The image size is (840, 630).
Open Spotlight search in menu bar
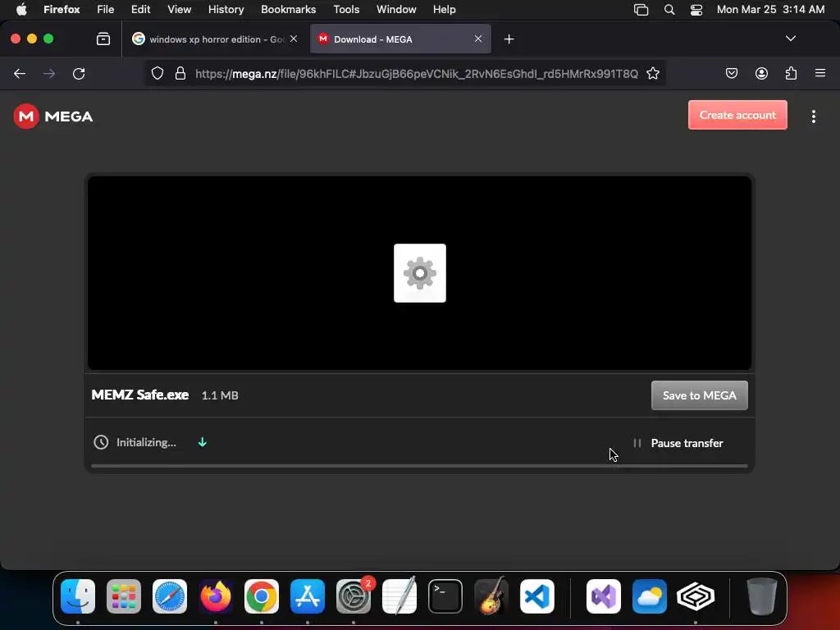pos(669,10)
